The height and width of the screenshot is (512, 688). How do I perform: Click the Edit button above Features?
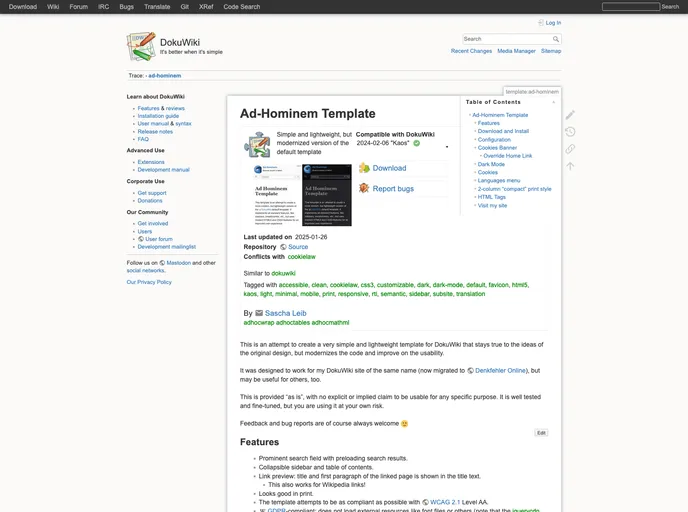[541, 433]
